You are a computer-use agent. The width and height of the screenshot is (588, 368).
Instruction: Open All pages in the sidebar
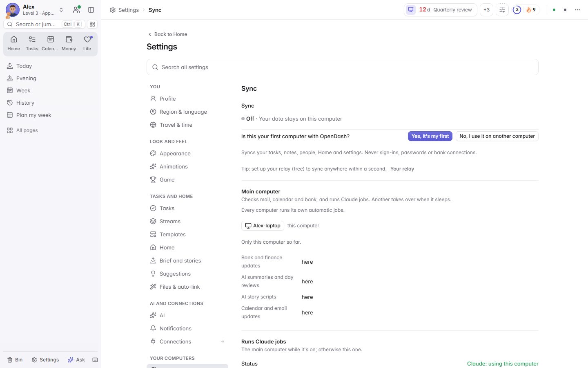pos(51,130)
